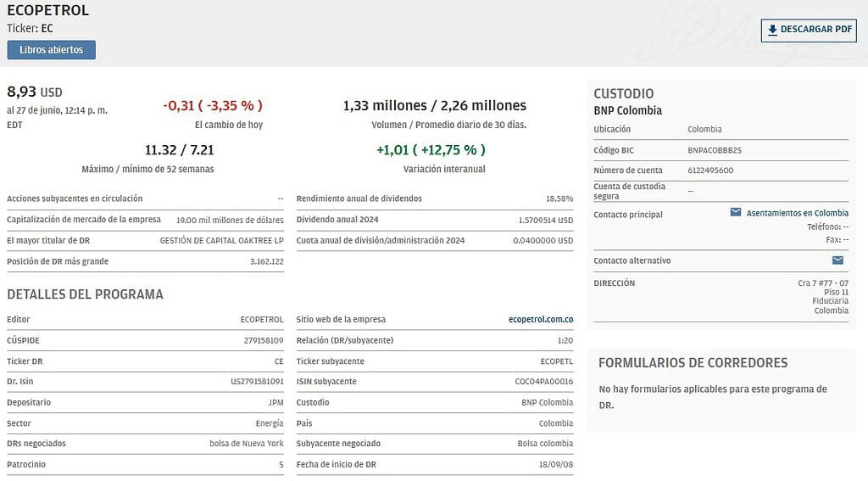Viewport: 868px width, 481px height.
Task: Select the ECOPETROL heading text
Action: (47, 10)
